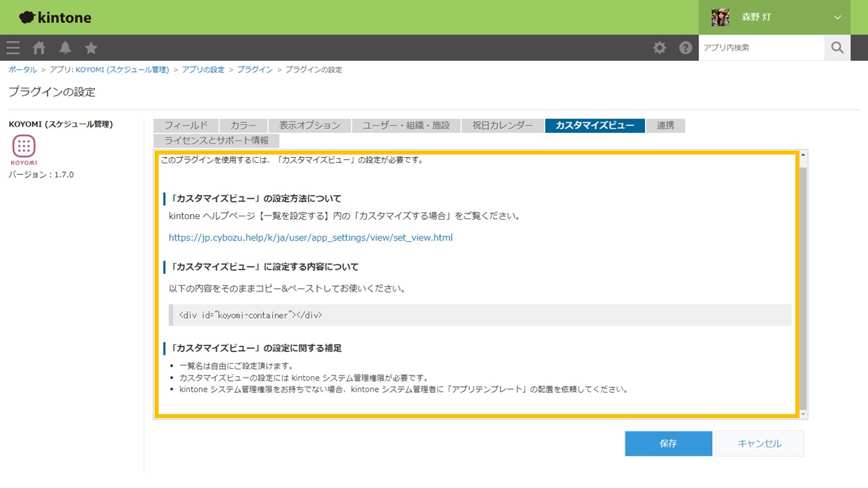Switch to the ライセンスとサポート情報 tab
Viewport: 868px width, 488px height.
(x=216, y=141)
